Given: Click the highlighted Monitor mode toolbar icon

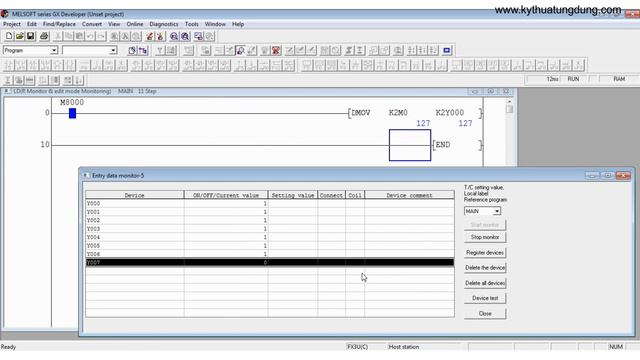Looking at the screenshot, I should [x=240, y=51].
